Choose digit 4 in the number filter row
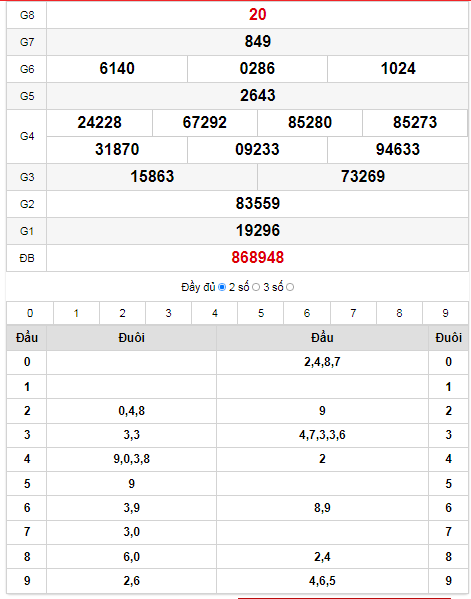471x599 pixels. tap(215, 313)
